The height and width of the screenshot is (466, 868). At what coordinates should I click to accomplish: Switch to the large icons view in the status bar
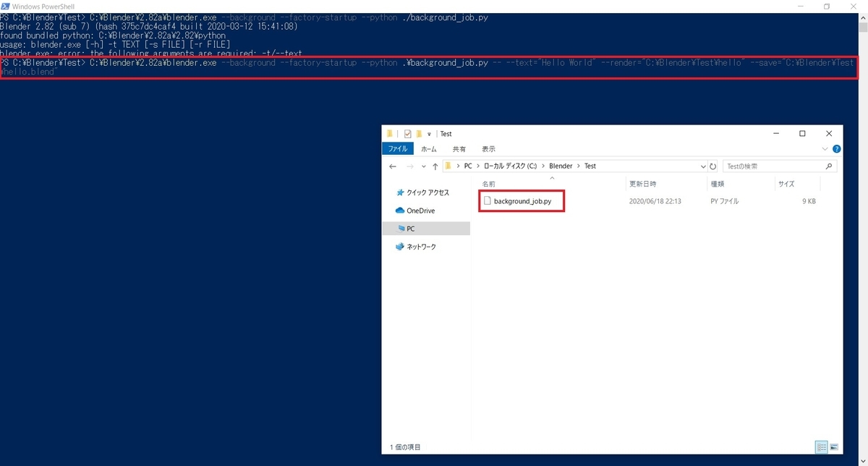point(834,447)
